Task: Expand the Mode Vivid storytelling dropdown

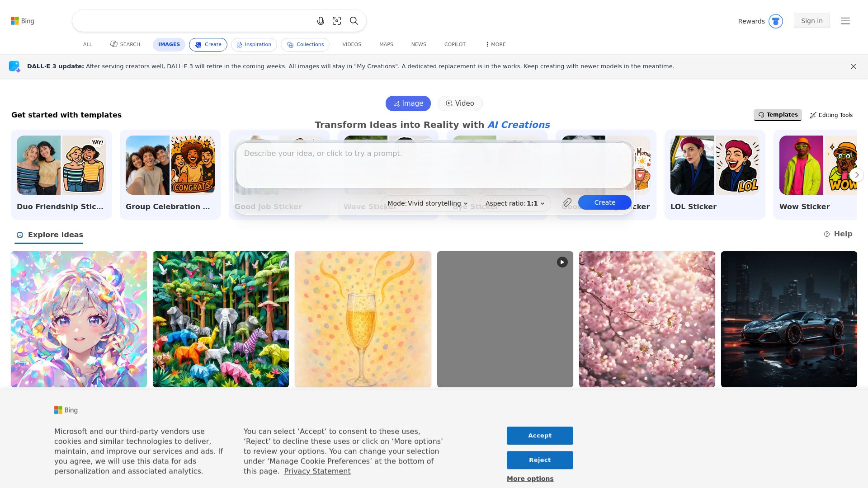Action: point(428,203)
